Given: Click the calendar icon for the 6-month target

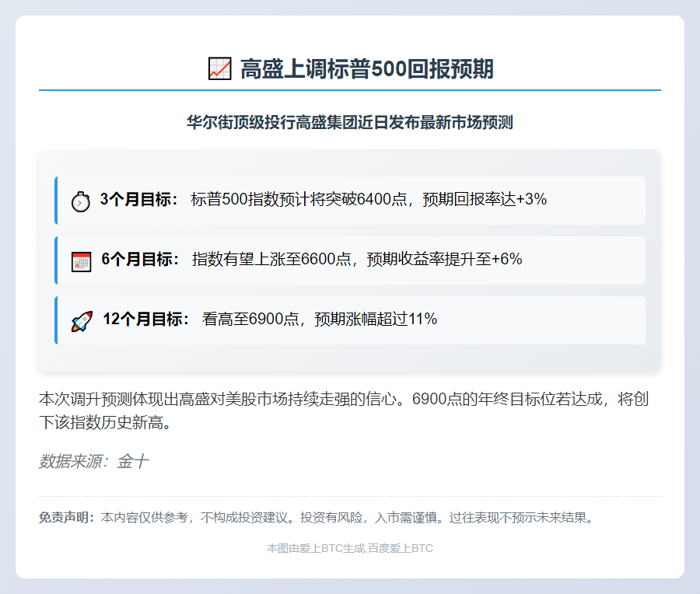Looking at the screenshot, I should (x=81, y=261).
